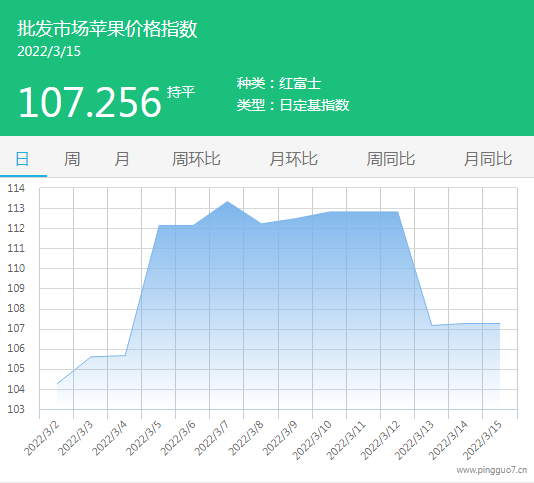Click the 2022/3/10 axis date label
This screenshot has height=483, width=534.
click(x=312, y=440)
